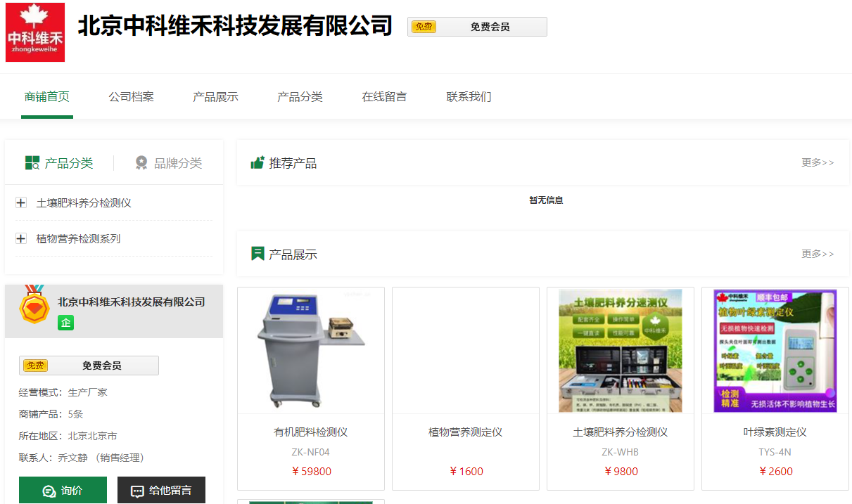The height and width of the screenshot is (504, 852).
Task: Click 更多>> in 产品展示 section
Action: 818,254
